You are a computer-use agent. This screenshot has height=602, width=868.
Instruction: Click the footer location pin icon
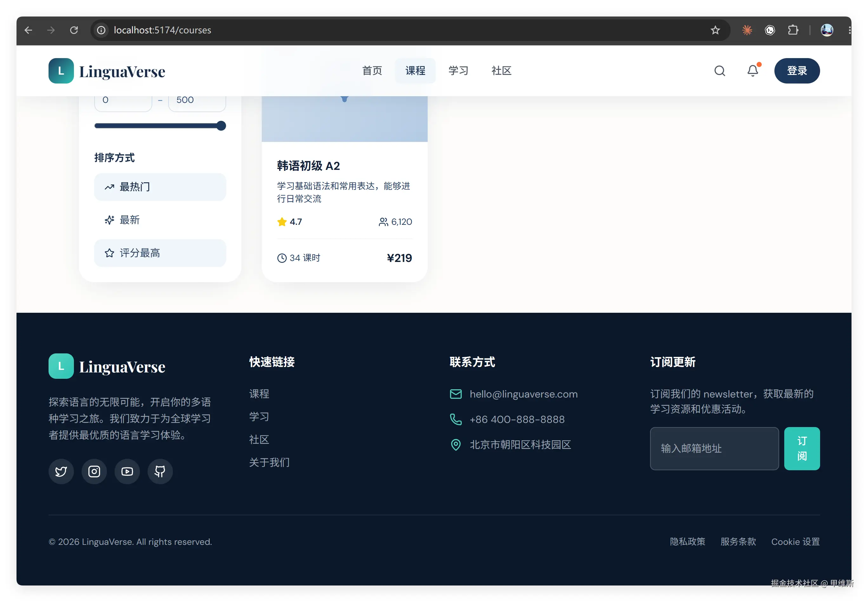[x=456, y=445]
